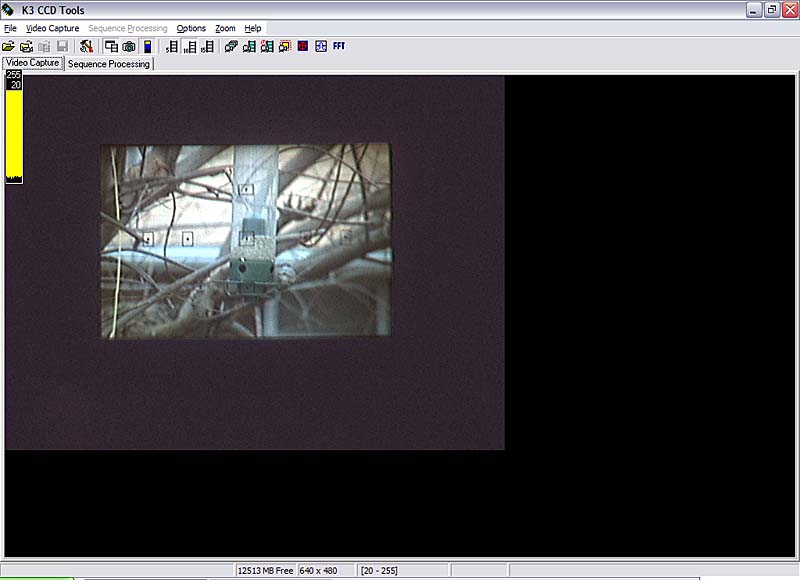Click '640 x 480' resolution in status bar
Screen dimensions: 800x580
tap(318, 570)
